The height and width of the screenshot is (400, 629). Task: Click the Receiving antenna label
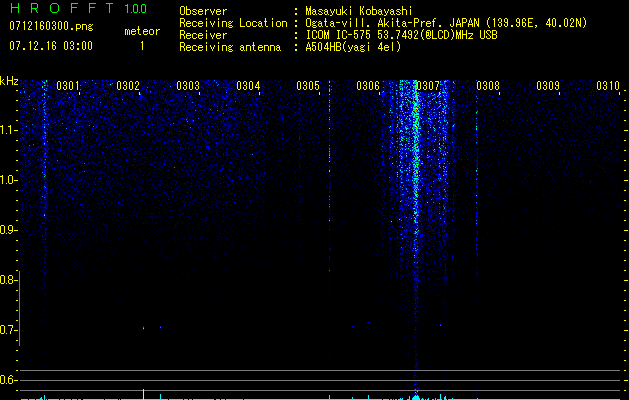coord(230,47)
